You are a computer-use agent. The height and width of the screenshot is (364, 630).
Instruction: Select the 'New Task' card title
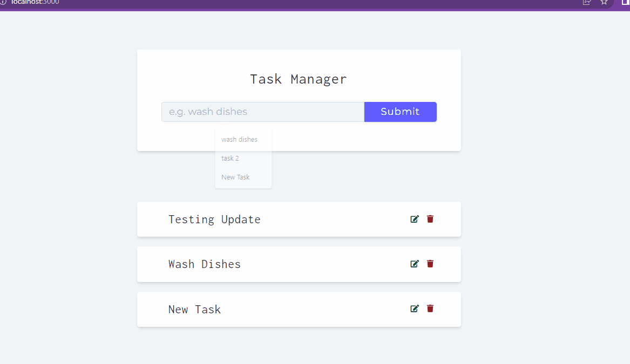pos(194,310)
